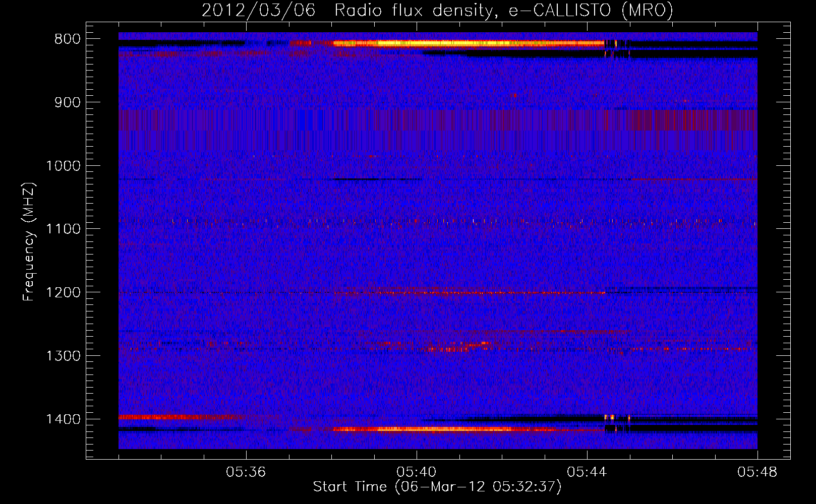Click the plot title "2012/03/06 Radio flux density, e-CALLISTO (MRO)"
Image resolution: width=816 pixels, height=504 pixels.
click(437, 10)
